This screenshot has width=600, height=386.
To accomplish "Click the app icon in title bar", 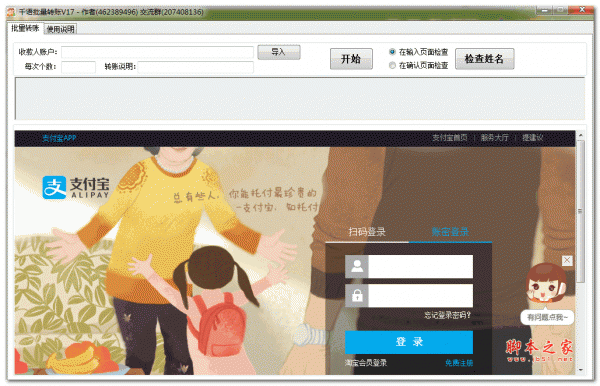I will 11,12.
